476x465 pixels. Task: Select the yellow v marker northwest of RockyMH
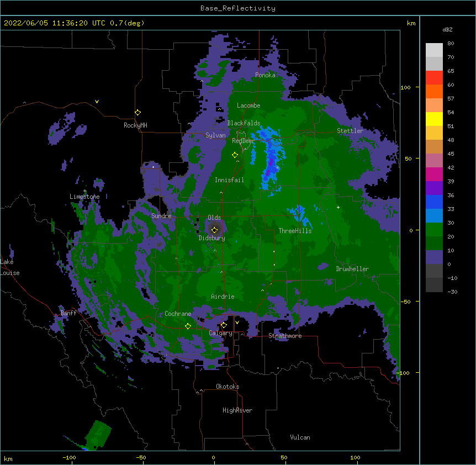[97, 102]
